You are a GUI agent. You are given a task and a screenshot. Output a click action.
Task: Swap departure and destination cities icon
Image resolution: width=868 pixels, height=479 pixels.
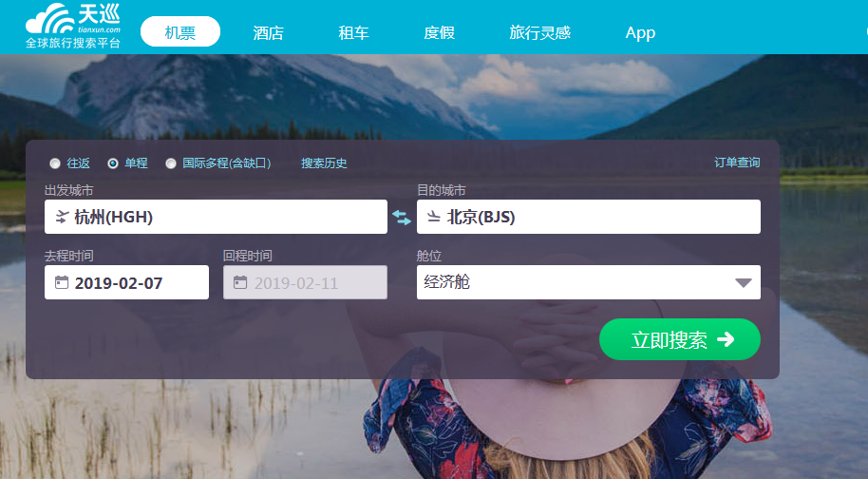(x=402, y=218)
